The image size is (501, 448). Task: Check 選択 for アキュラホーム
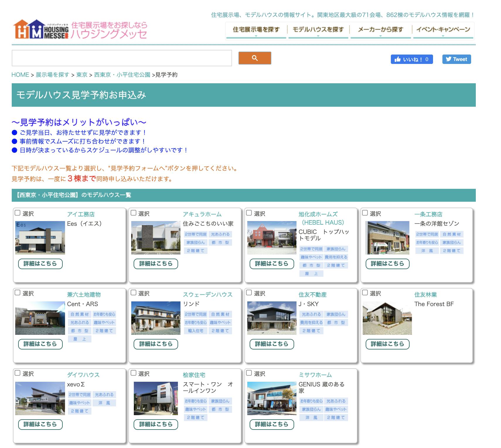[133, 213]
